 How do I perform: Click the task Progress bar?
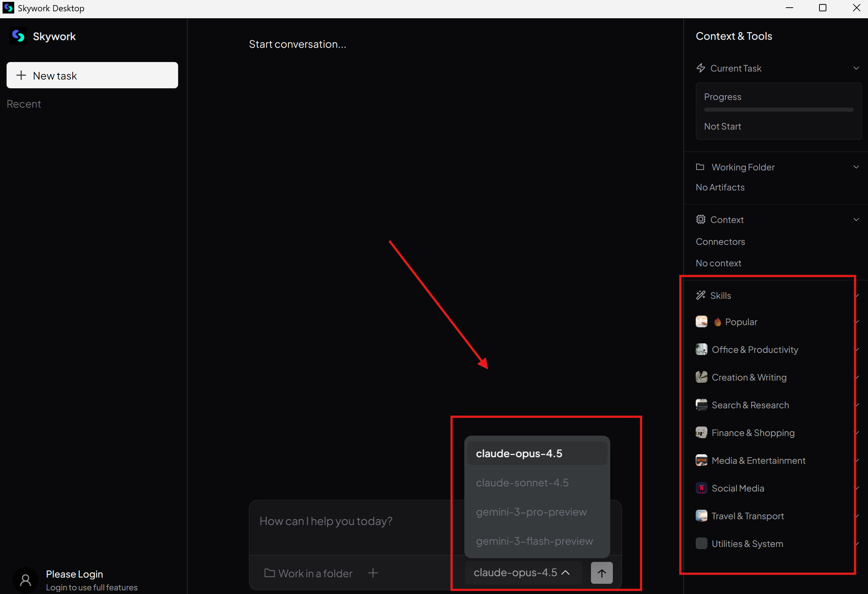[x=778, y=110]
